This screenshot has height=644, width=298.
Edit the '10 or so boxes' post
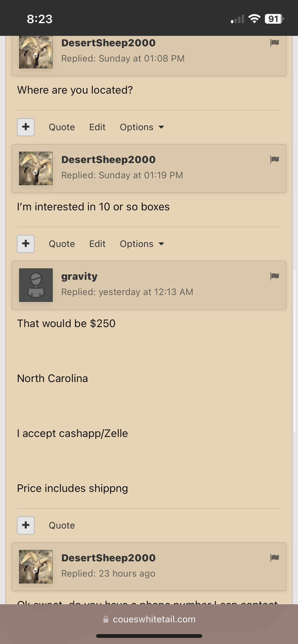click(97, 244)
